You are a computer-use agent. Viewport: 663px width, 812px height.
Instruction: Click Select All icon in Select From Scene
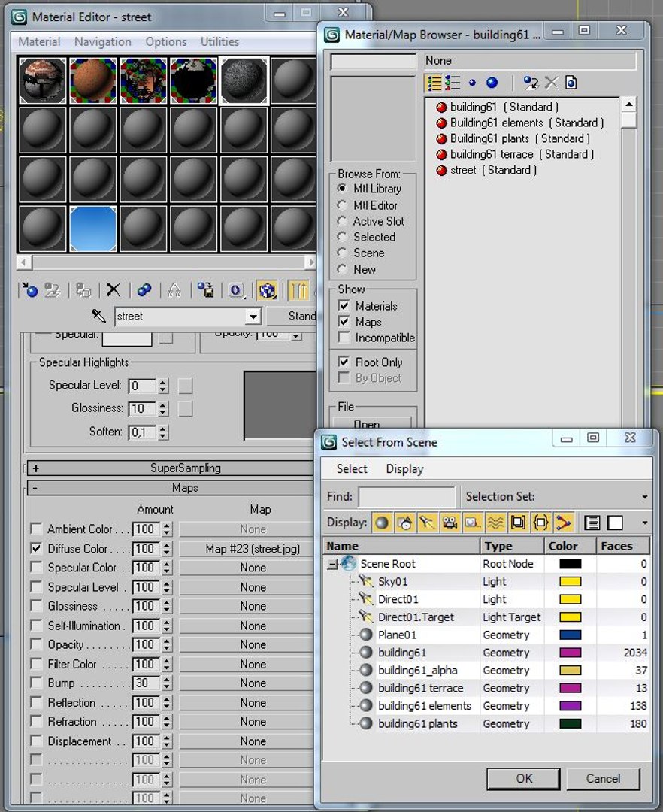tap(592, 523)
